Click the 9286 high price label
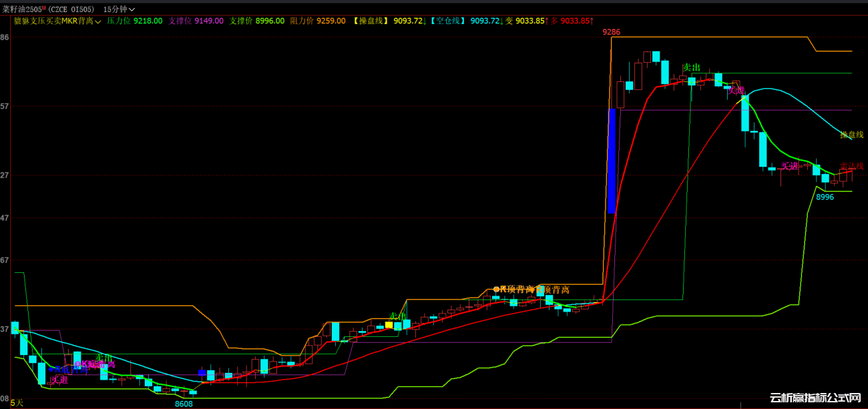 pyautogui.click(x=611, y=32)
